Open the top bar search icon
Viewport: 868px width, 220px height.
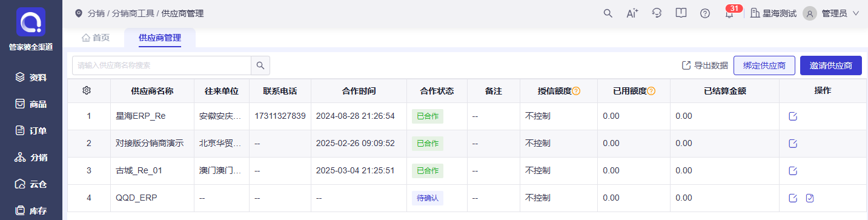point(608,13)
